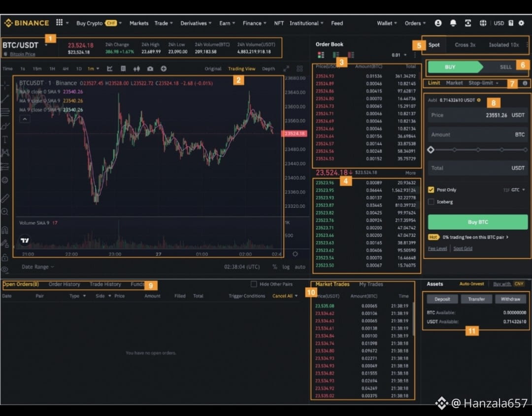This screenshot has height=416, width=532.
Task: Select the ruler measure tool
Action: tap(5, 198)
